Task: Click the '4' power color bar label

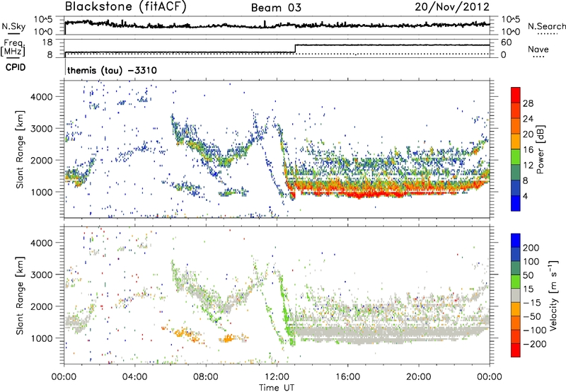Action: [525, 197]
